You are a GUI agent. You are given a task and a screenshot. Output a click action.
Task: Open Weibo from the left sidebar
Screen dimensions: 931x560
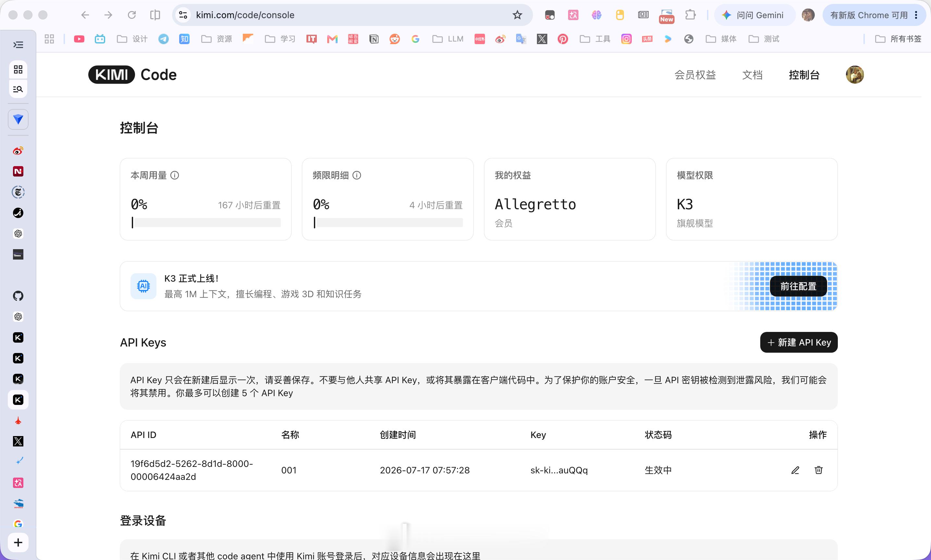18,151
